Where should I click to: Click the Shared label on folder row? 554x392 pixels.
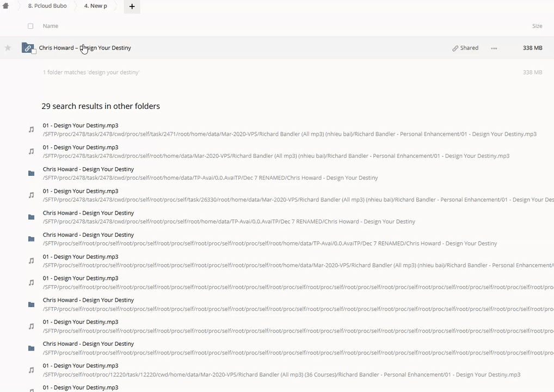[469, 48]
